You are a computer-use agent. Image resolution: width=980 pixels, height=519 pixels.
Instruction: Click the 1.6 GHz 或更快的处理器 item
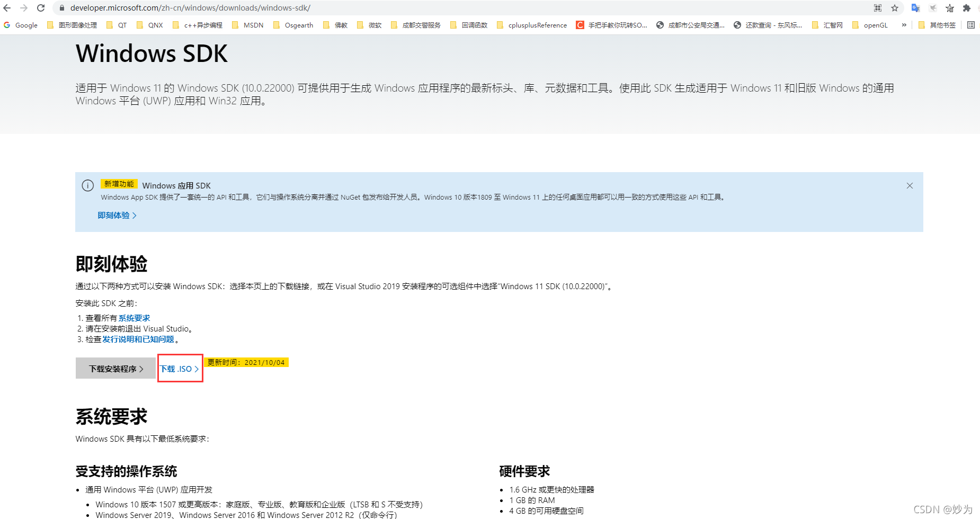552,490
